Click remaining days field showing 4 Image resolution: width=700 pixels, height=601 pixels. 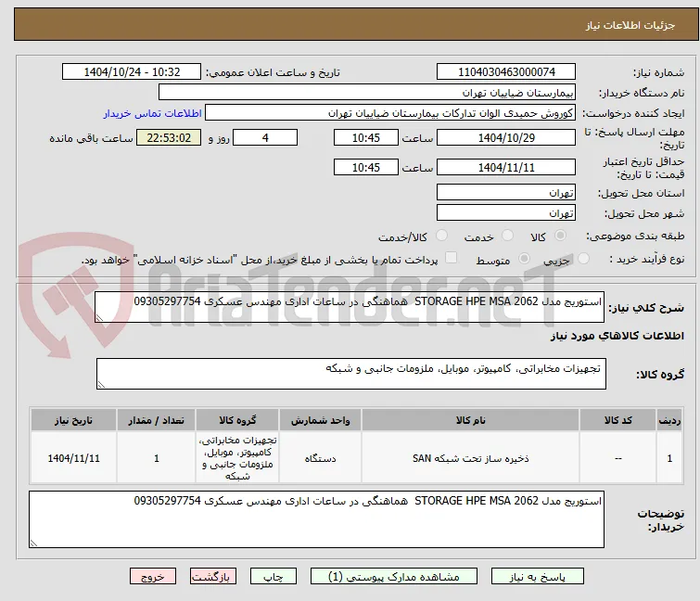point(265,137)
